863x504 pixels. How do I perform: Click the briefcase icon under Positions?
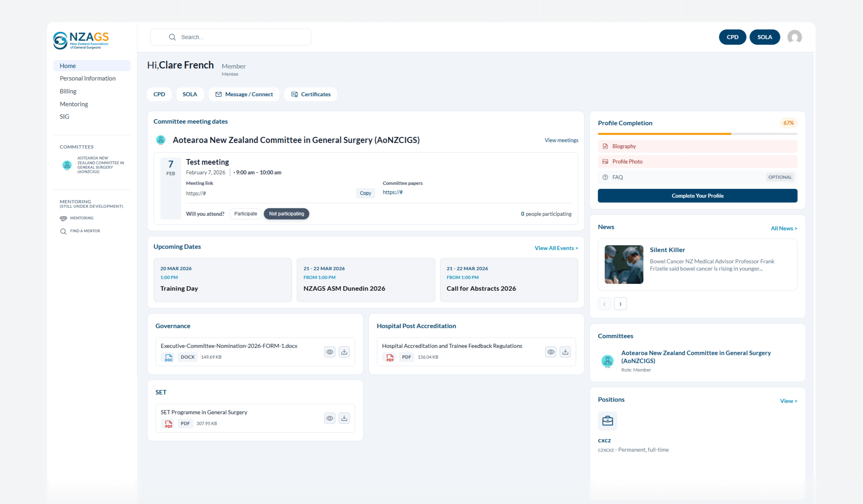pos(607,421)
